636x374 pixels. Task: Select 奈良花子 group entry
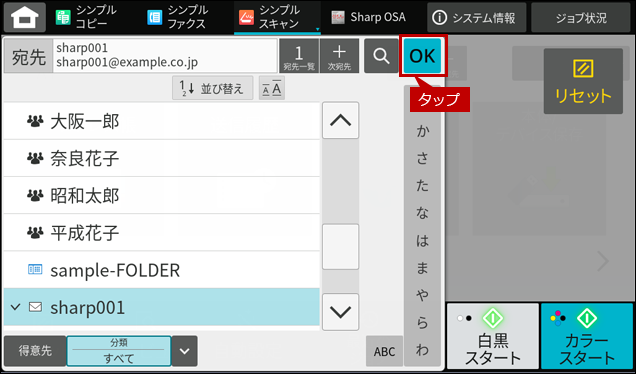click(161, 158)
